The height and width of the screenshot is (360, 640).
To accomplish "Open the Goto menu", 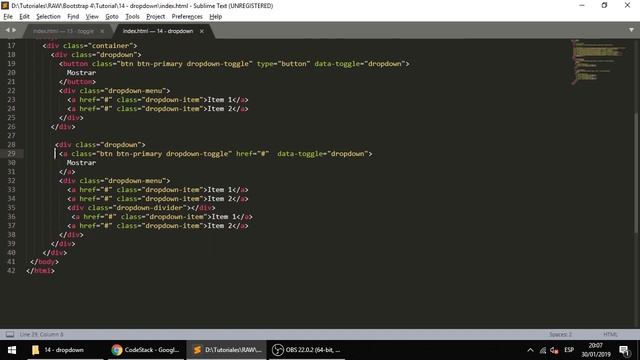I will tap(111, 16).
